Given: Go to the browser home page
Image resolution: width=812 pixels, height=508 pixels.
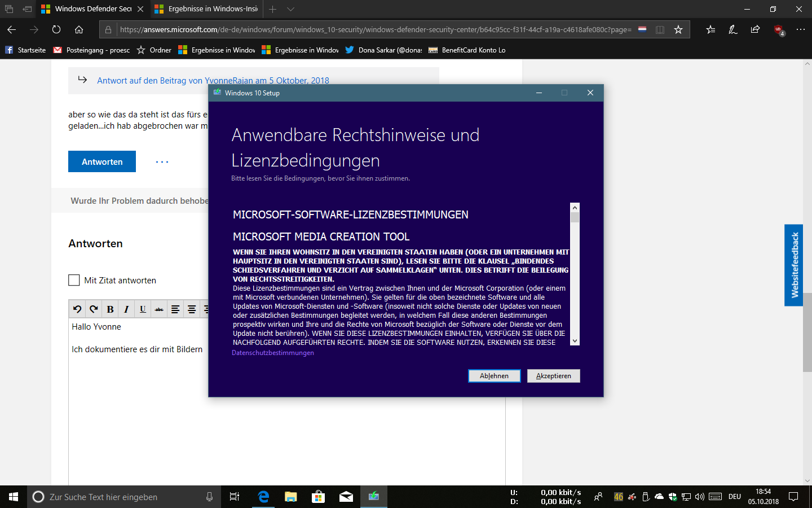Looking at the screenshot, I should coord(79,29).
